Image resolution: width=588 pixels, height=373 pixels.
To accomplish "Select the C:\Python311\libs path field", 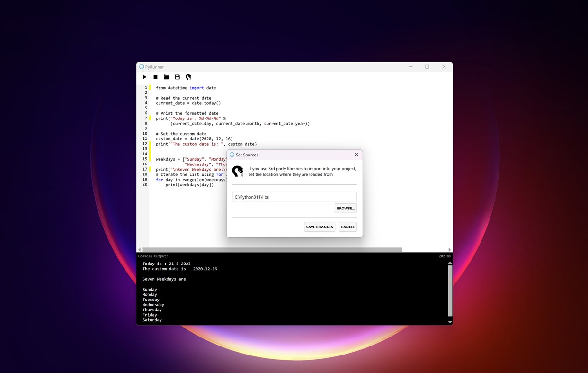I will (294, 197).
